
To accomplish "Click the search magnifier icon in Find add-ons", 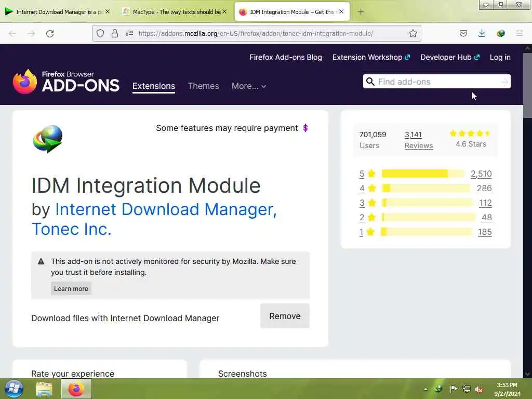I will click(x=370, y=82).
